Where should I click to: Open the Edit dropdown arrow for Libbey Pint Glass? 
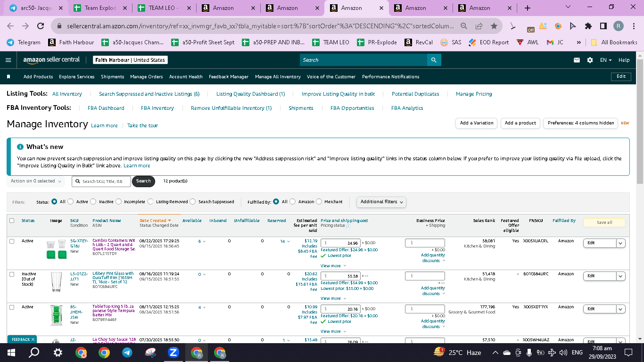tap(621, 276)
